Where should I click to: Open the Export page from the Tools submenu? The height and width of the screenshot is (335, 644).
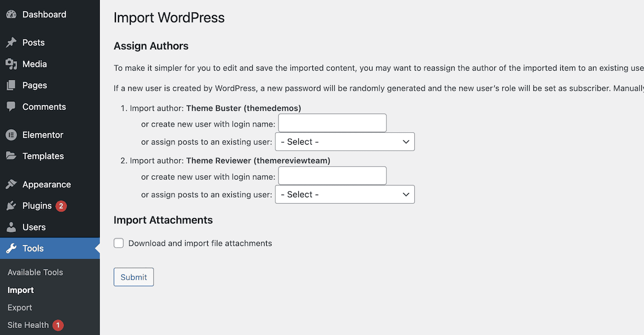pos(19,308)
